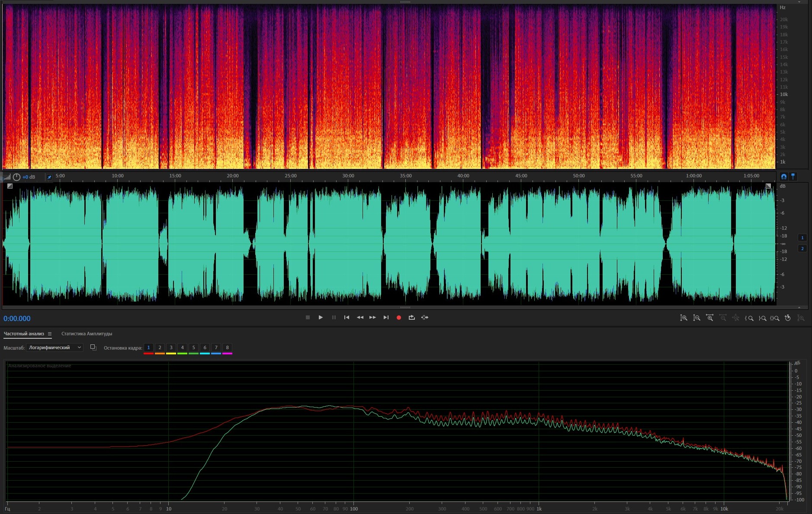
Task: Click the Гц label on analysis axis
Action: click(8, 509)
